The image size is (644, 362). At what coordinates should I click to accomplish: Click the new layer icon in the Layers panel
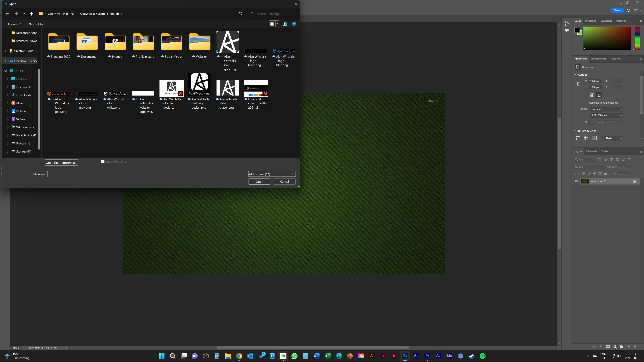(628, 347)
